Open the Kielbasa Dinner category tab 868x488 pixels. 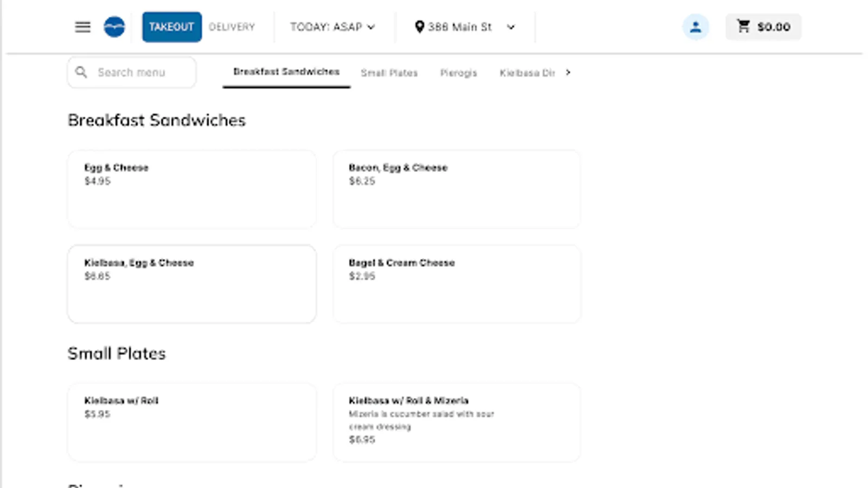click(527, 73)
